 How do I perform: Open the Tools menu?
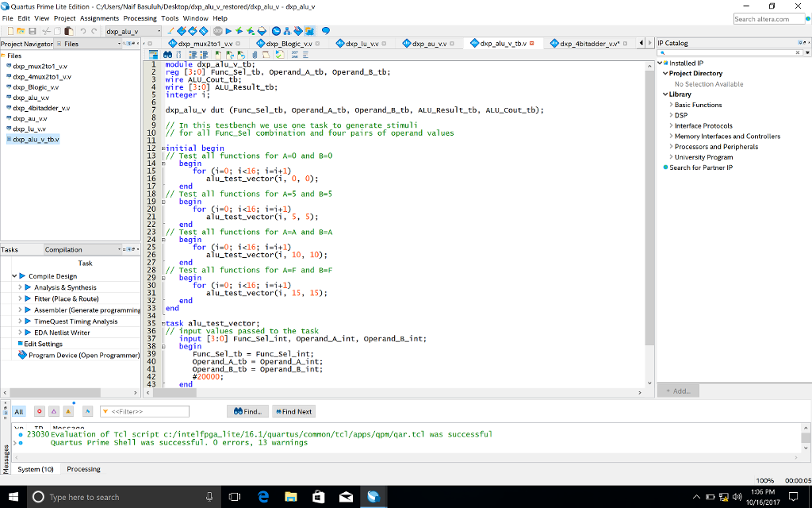170,18
